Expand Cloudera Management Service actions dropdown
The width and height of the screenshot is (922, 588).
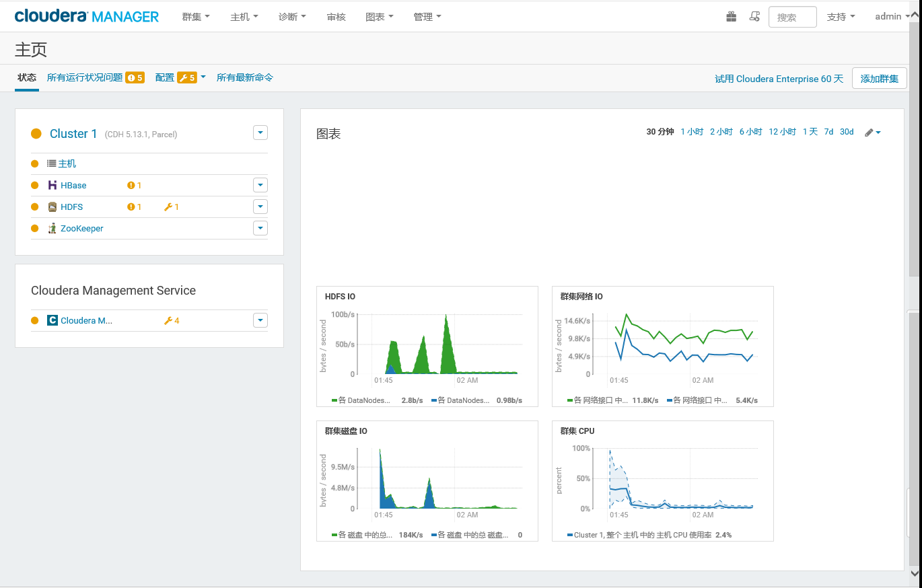260,320
